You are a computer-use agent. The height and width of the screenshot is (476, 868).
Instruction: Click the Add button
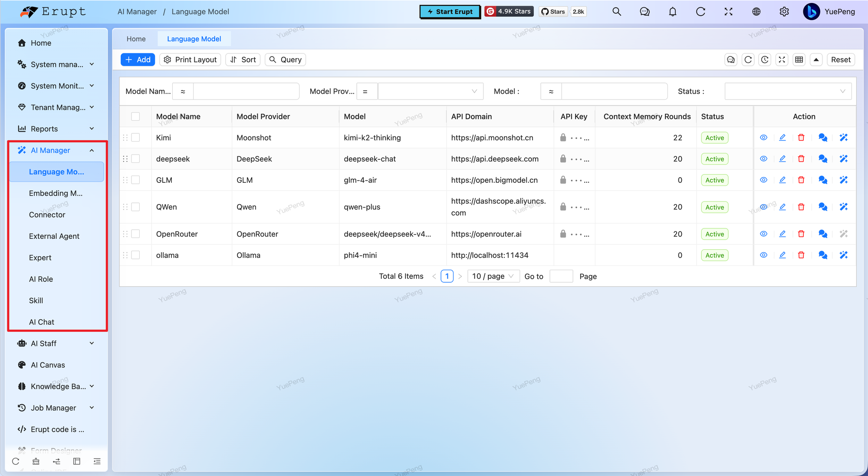138,60
